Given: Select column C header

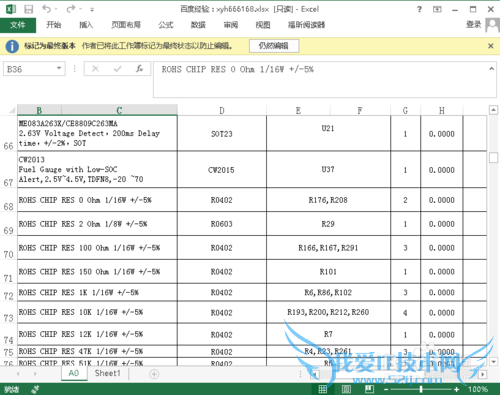Looking at the screenshot, I should 119,110.
